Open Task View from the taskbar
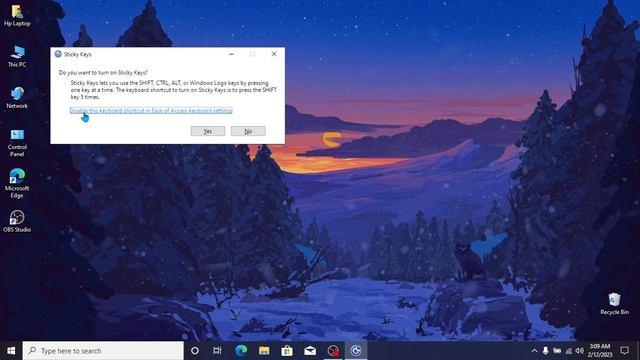The width and height of the screenshot is (640, 360). [x=217, y=351]
